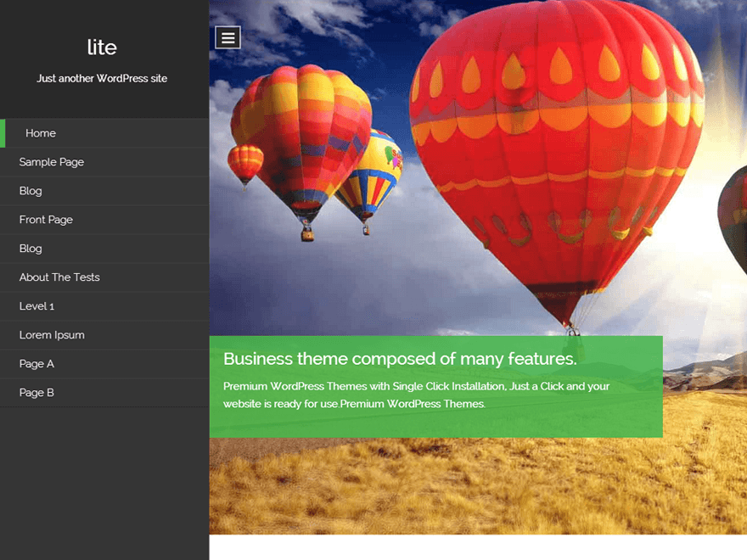Click the Home menu entry
747x560 pixels.
point(40,133)
